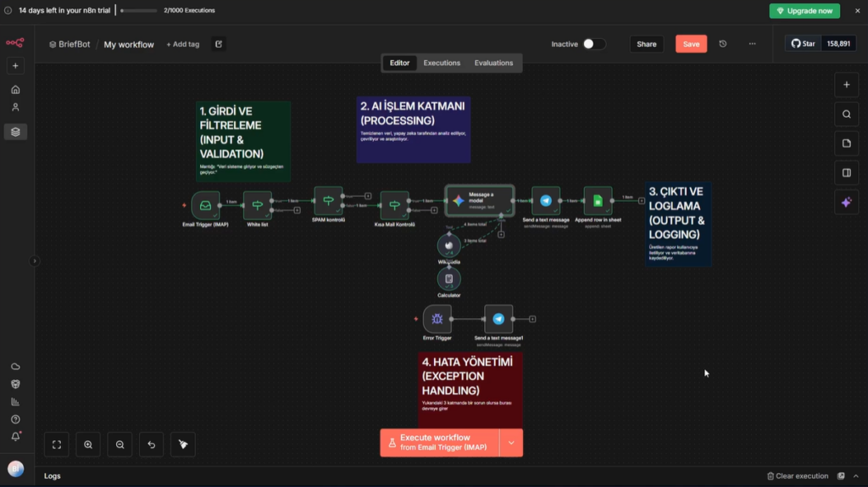Open the workflow history clock icon
Viewport: 868px width, 487px height.
click(x=723, y=44)
